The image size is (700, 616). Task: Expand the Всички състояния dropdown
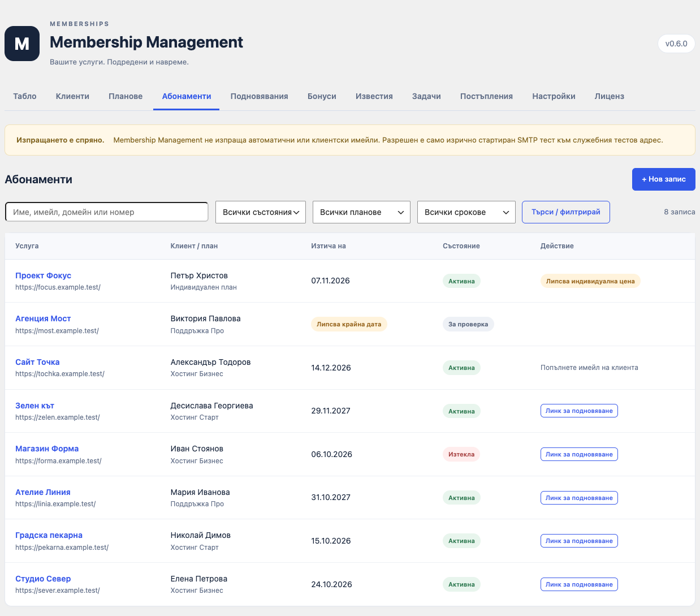[261, 212]
